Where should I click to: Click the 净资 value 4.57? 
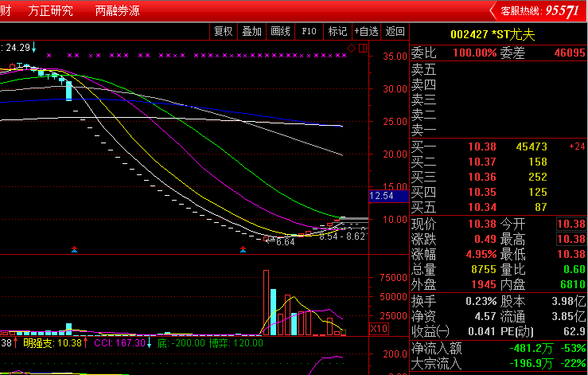[x=485, y=316]
